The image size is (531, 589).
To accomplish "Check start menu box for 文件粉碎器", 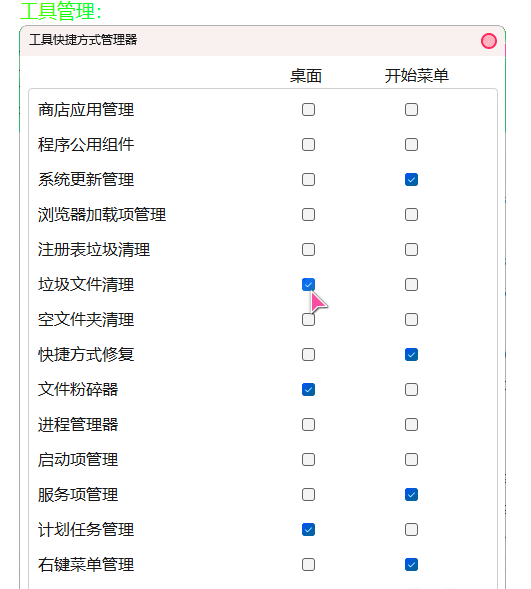I will 411,390.
